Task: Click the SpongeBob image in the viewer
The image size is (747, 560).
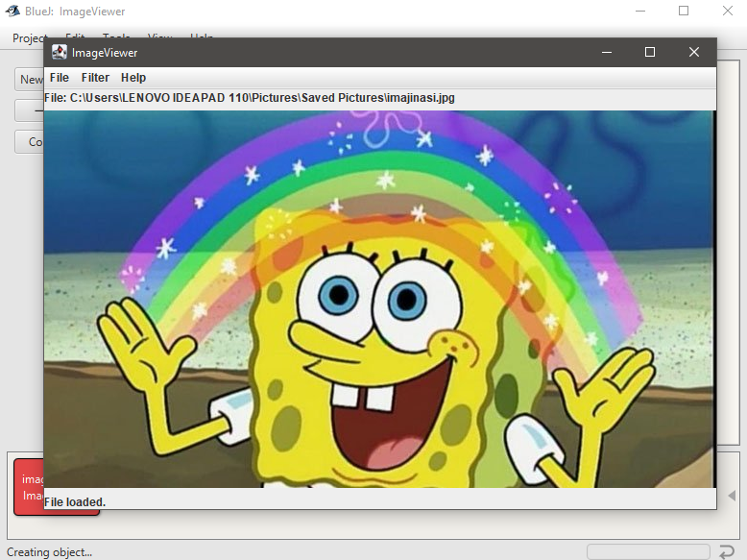Action: 379,299
